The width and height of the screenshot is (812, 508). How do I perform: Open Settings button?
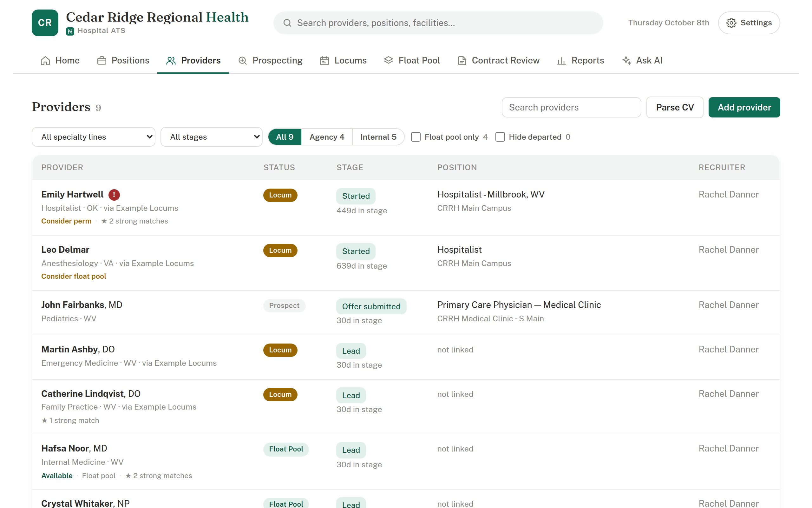749,23
